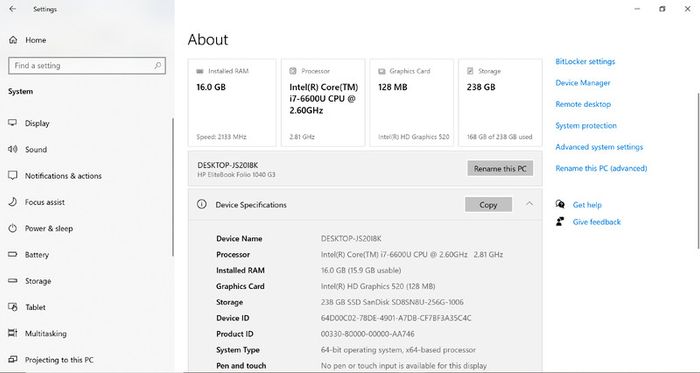700x373 pixels.
Task: Go to Settings Home
Action: pos(35,40)
